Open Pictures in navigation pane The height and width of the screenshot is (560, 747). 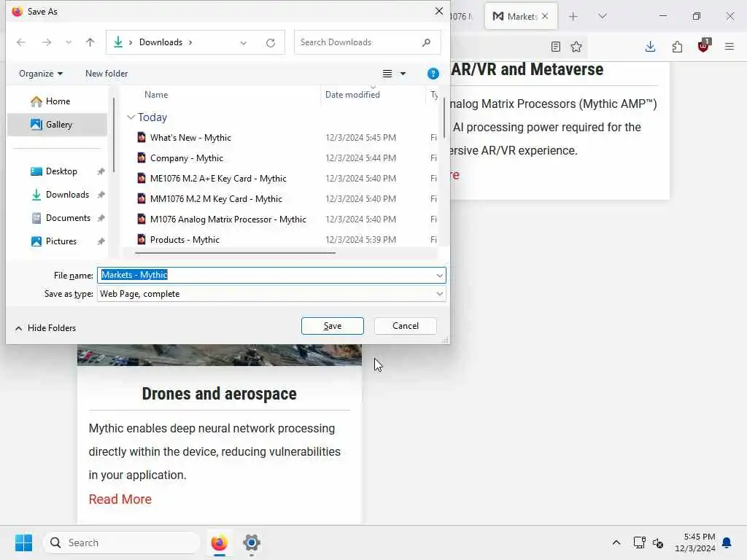point(61,241)
